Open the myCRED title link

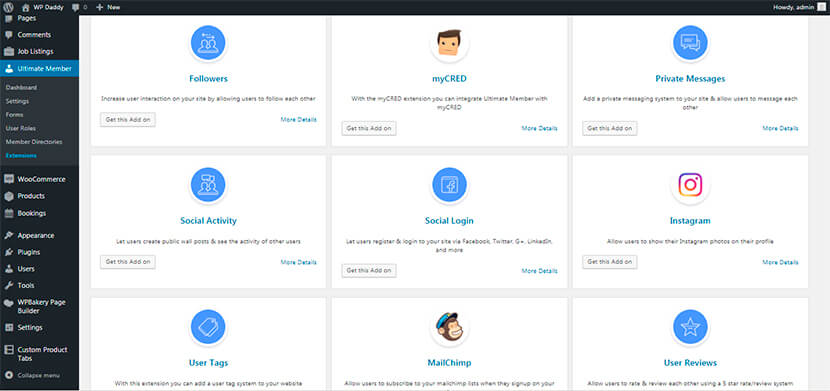449,79
